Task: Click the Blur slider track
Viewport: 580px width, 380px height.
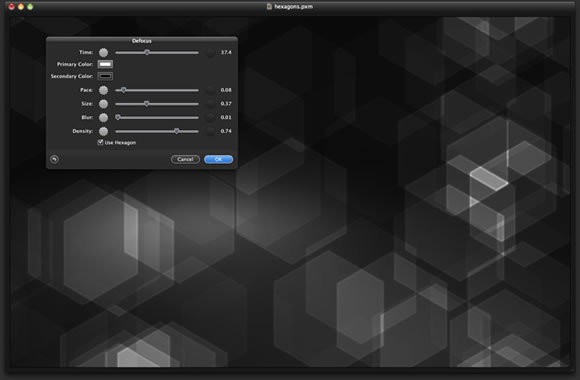Action: pyautogui.click(x=157, y=118)
